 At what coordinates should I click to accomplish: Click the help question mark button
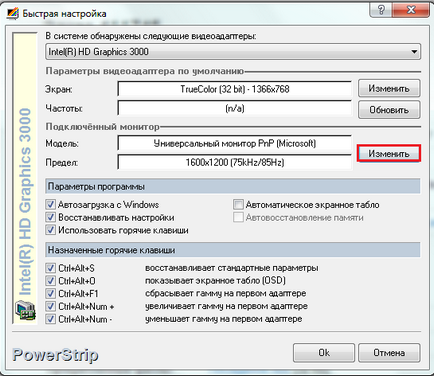click(381, 10)
